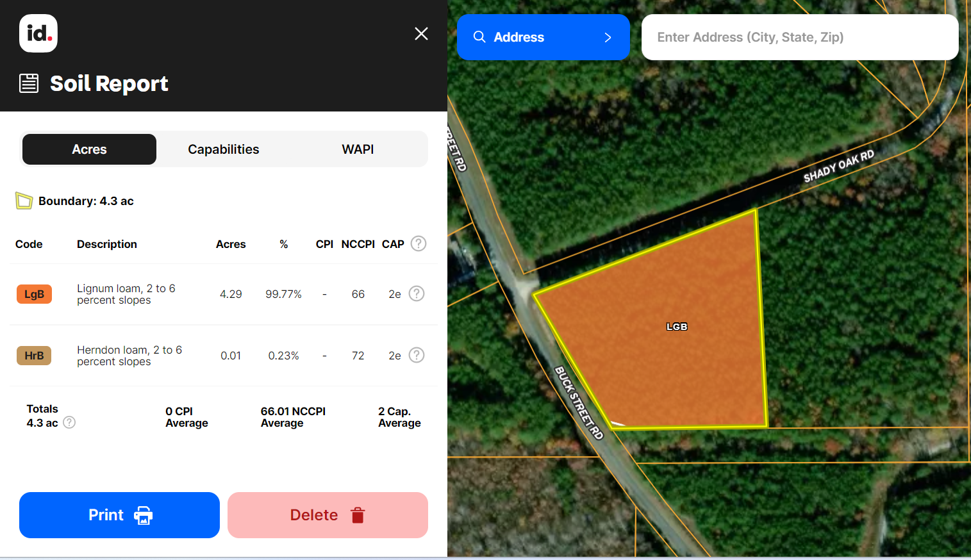Open help icon in Lignum loam row
The height and width of the screenshot is (560, 971).
tap(417, 293)
